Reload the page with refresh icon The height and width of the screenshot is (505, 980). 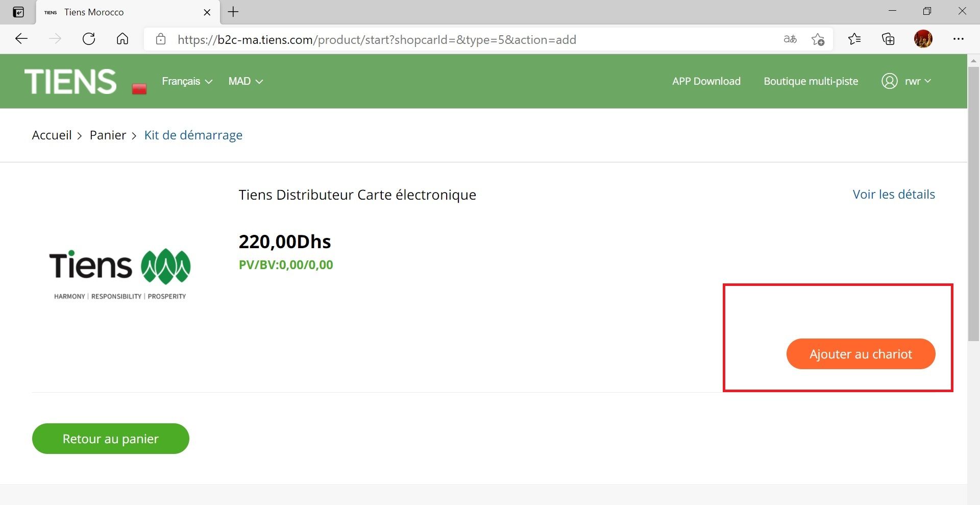tap(89, 39)
